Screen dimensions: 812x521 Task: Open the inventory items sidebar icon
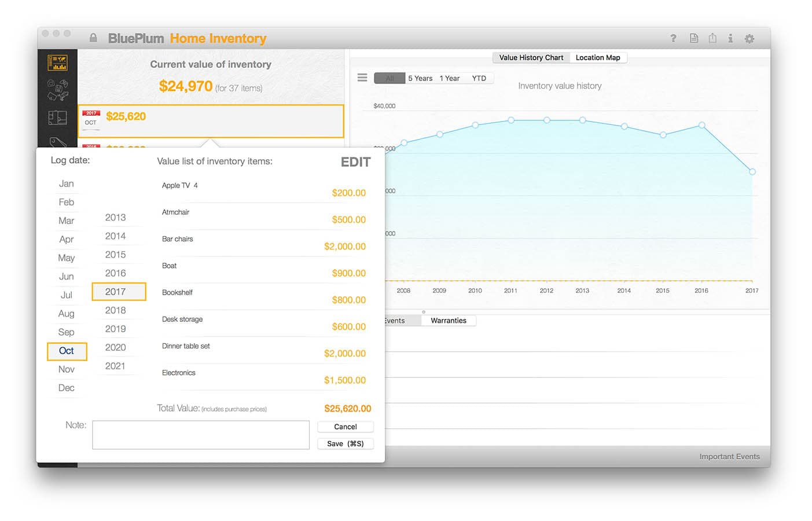click(57, 90)
